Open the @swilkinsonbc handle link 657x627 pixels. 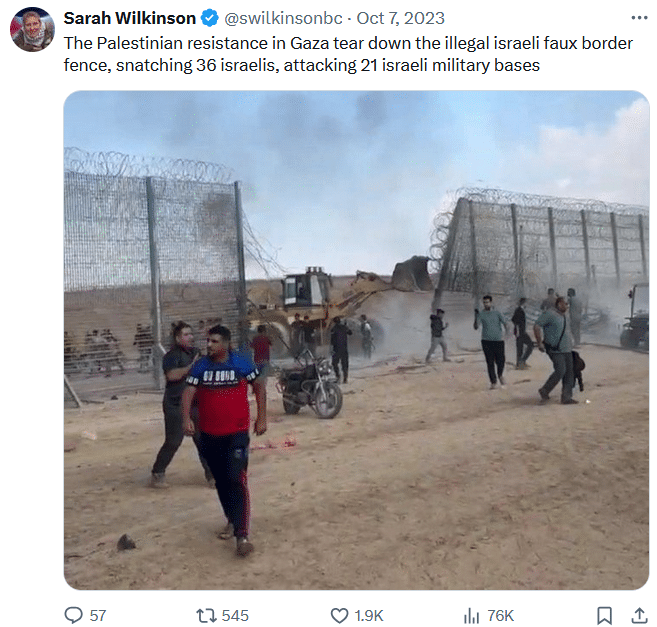[x=283, y=18]
